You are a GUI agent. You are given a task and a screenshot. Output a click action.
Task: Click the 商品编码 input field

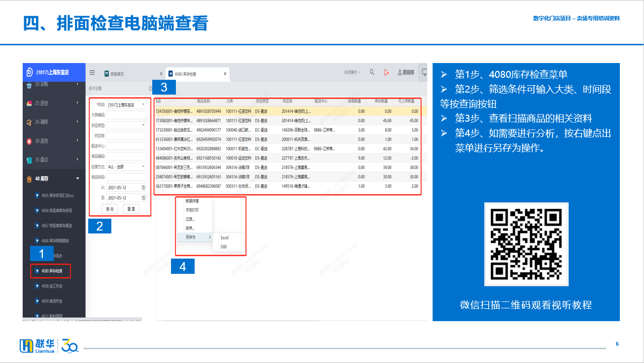[127, 156]
